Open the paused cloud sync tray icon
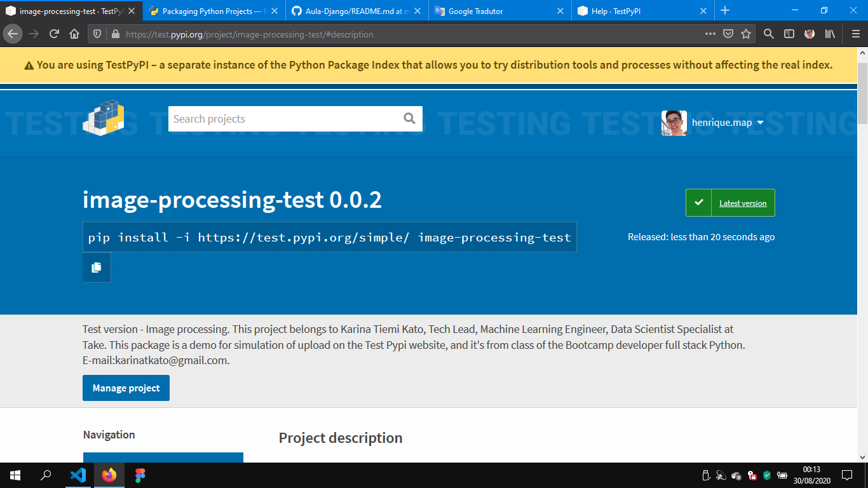The height and width of the screenshot is (488, 868). click(x=736, y=475)
